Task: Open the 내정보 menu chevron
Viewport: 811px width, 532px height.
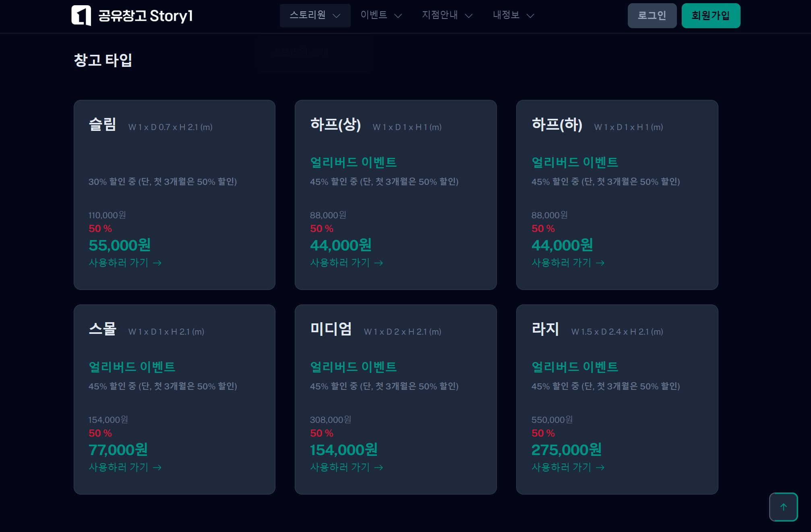Action: (530, 16)
